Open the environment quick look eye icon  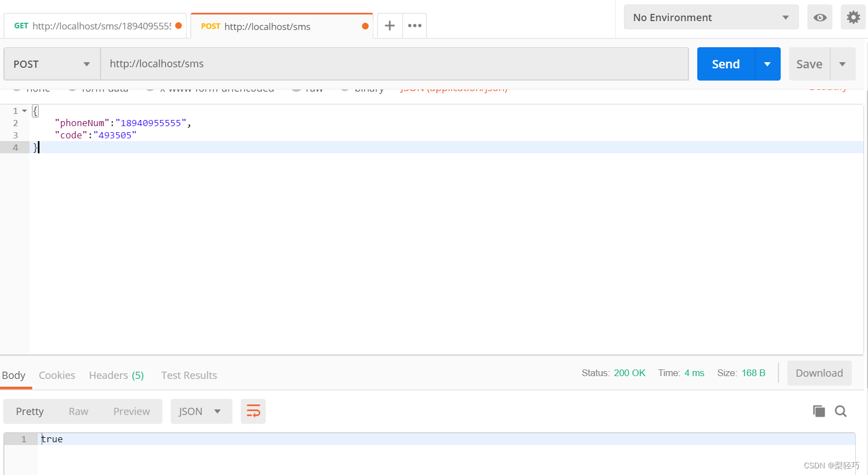[x=820, y=17]
